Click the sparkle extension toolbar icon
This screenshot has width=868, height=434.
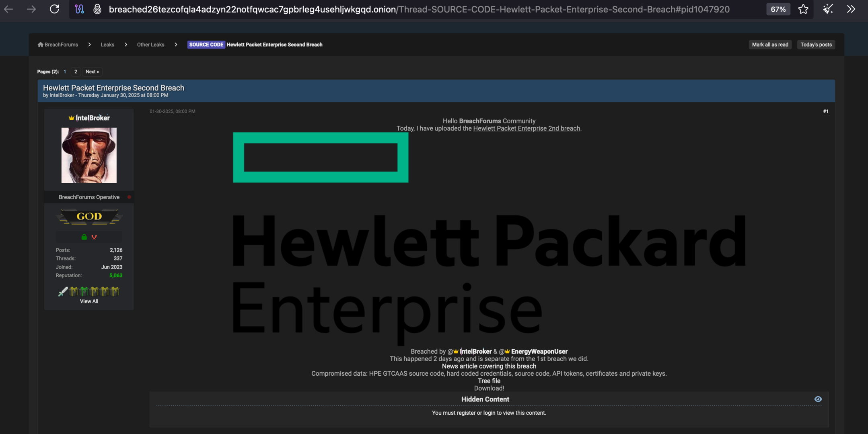pos(828,9)
